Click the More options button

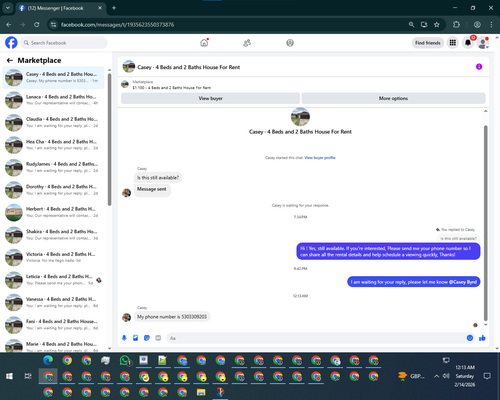393,98
